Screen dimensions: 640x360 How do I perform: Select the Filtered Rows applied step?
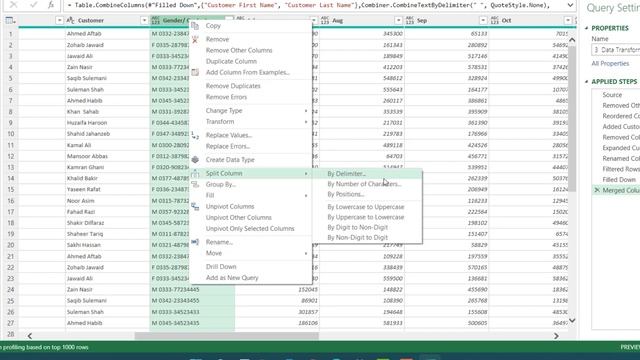click(621, 169)
